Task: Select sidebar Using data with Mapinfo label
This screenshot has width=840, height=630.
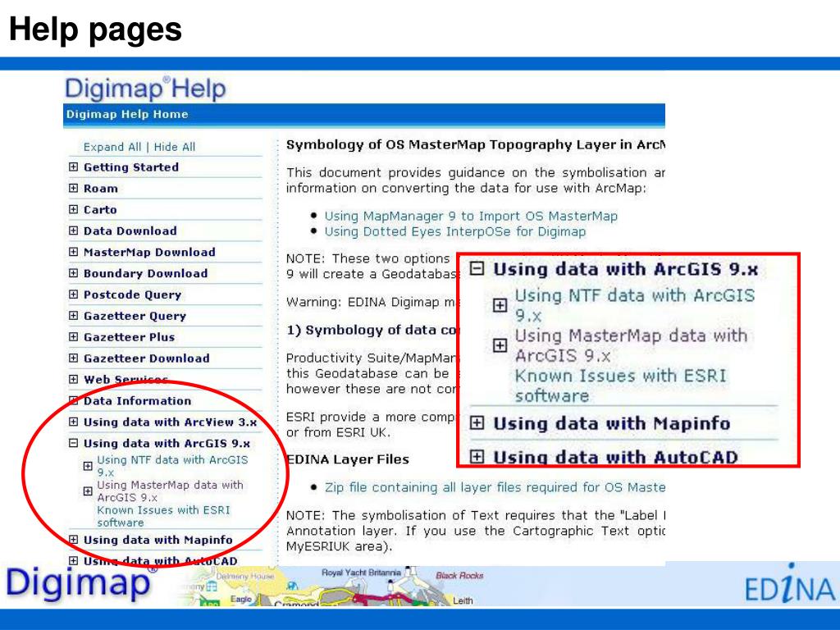Action: click(x=158, y=540)
